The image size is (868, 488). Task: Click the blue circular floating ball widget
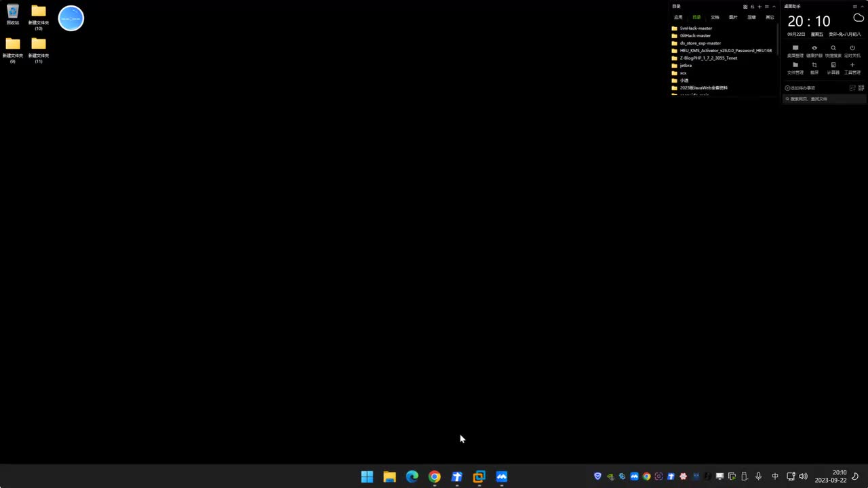click(x=71, y=18)
